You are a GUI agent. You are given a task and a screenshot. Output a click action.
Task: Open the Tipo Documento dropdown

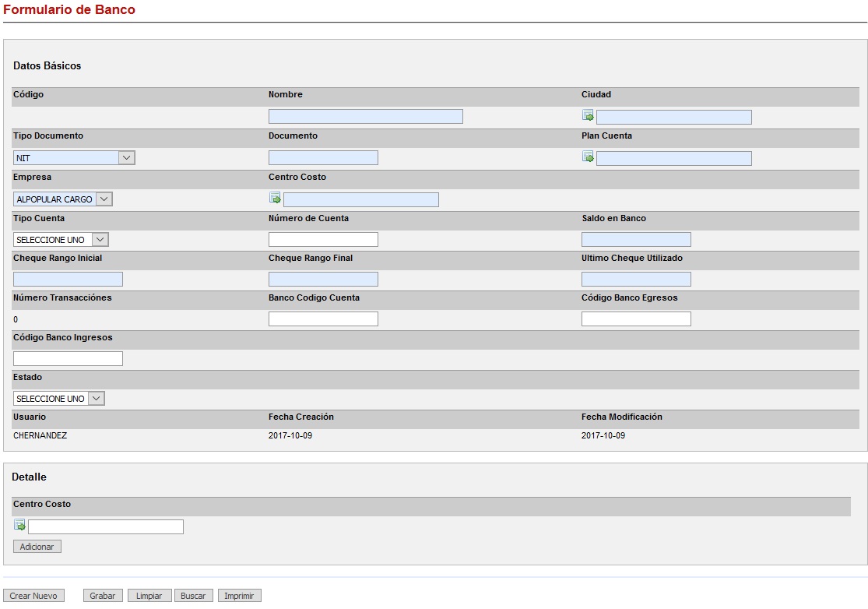(x=74, y=158)
